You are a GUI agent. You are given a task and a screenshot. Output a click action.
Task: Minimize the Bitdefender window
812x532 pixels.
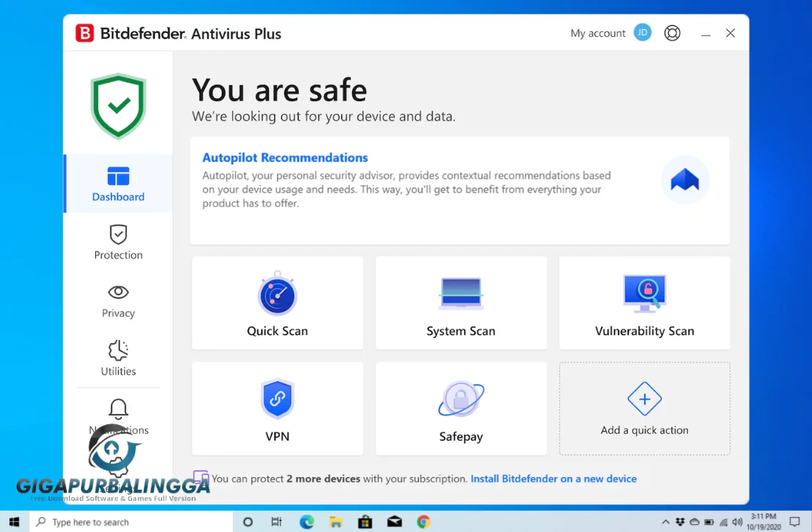[x=705, y=34]
